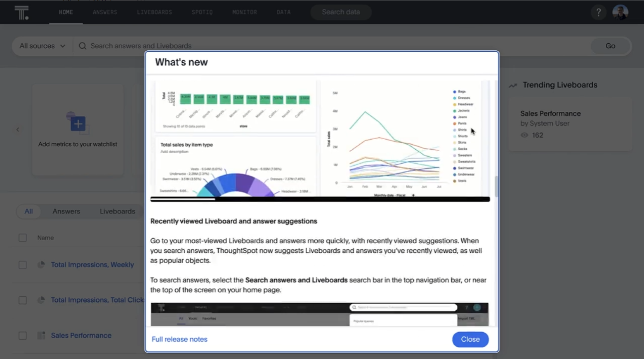644x359 pixels.
Task: Focus the Search answers and Liveboards field
Action: (333, 46)
